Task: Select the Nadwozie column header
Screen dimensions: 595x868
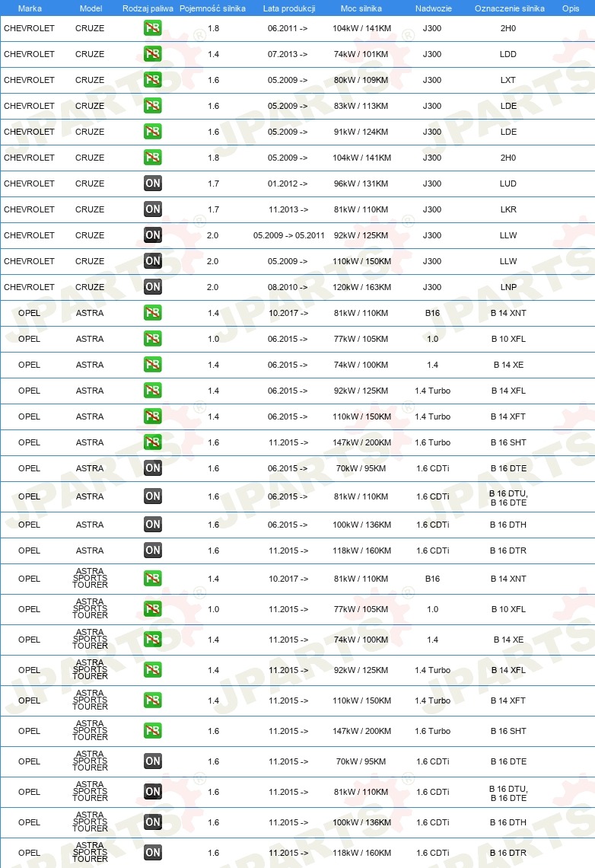Action: [434, 8]
